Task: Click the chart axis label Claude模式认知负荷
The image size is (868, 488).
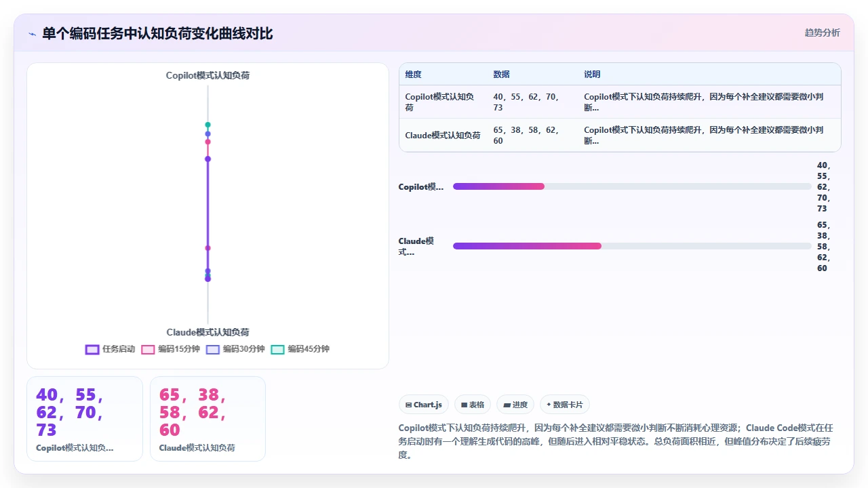Action: pos(208,332)
